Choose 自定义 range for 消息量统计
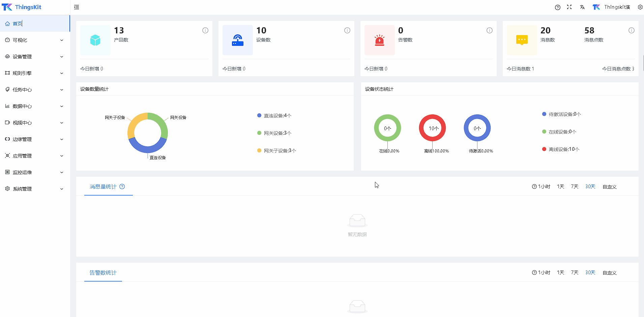 tap(610, 186)
